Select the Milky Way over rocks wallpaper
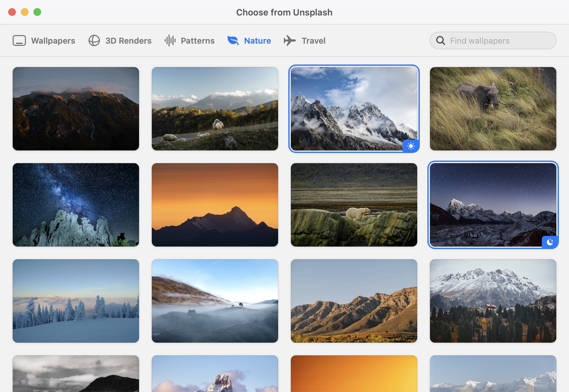This screenshot has height=392, width=569. pos(76,205)
